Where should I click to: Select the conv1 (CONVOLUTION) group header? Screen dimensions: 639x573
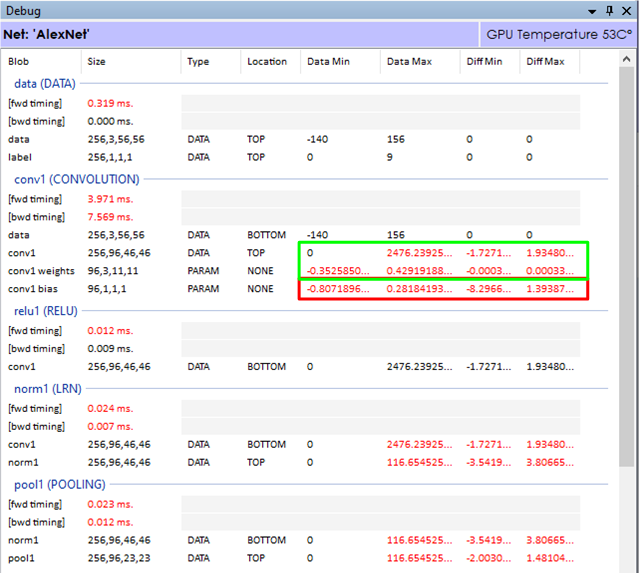coord(77,179)
